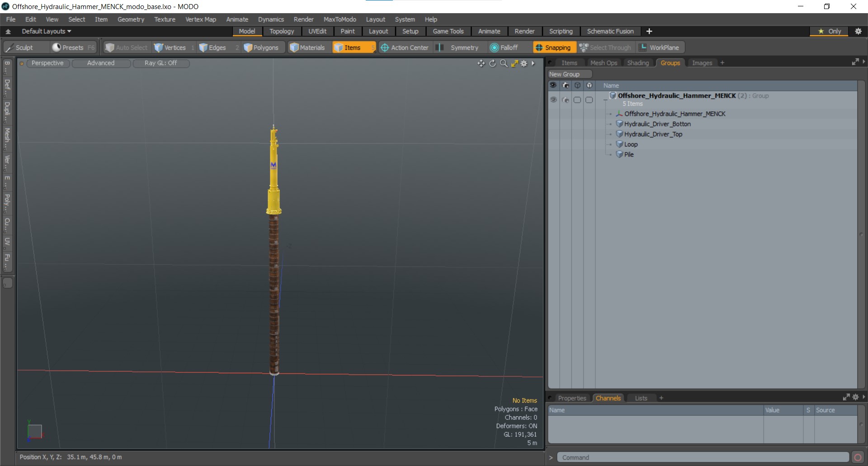Toggle Ray GL option
The width and height of the screenshot is (868, 466).
161,63
